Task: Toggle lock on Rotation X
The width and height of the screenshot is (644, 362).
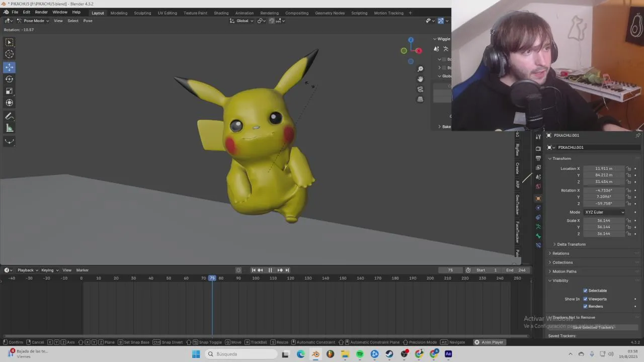Action: (629, 191)
